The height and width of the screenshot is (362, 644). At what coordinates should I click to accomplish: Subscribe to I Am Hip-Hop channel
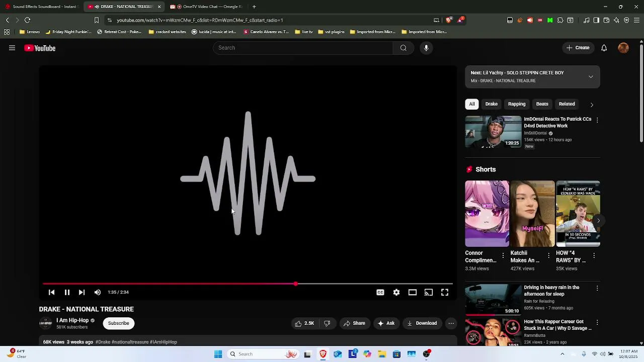pyautogui.click(x=119, y=323)
